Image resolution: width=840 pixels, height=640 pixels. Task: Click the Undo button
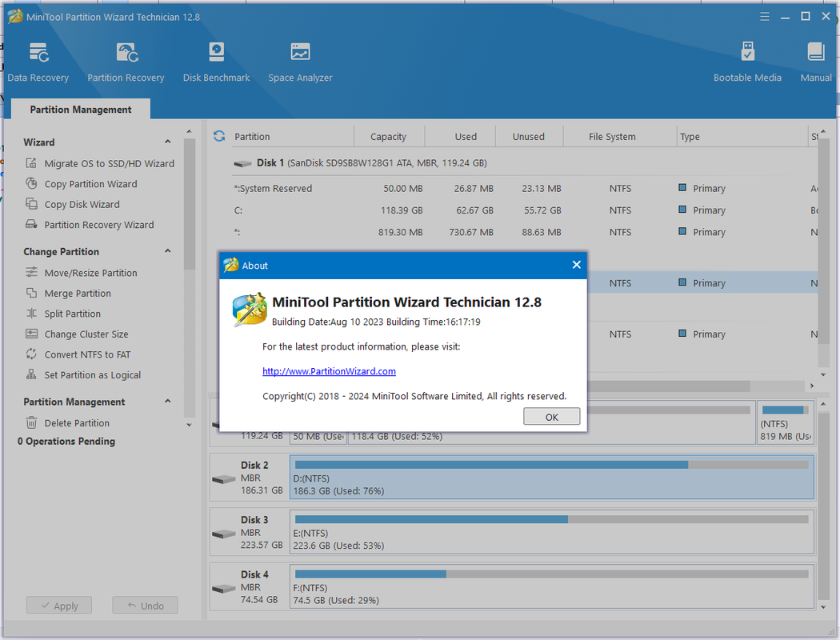[145, 605]
